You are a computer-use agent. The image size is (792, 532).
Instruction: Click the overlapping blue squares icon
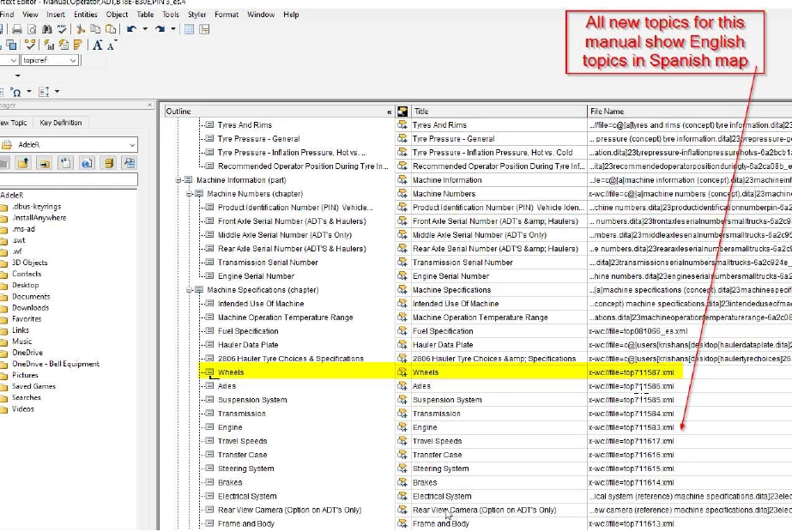(x=11, y=45)
